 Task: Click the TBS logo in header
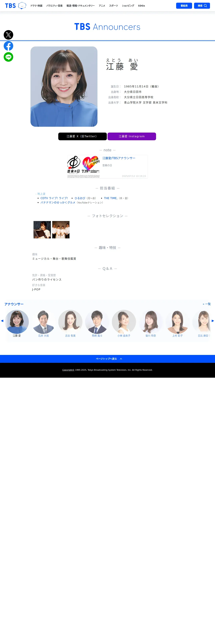pyautogui.click(x=10, y=6)
